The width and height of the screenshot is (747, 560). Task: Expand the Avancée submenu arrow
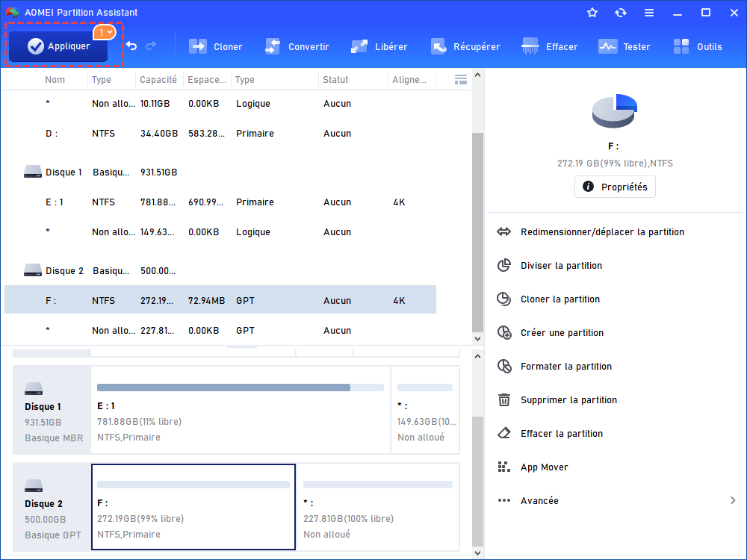pos(733,500)
